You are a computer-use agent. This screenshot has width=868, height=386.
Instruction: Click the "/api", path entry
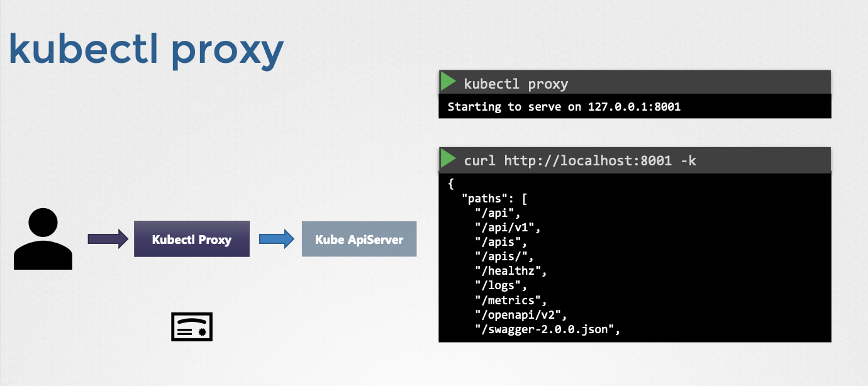[498, 213]
